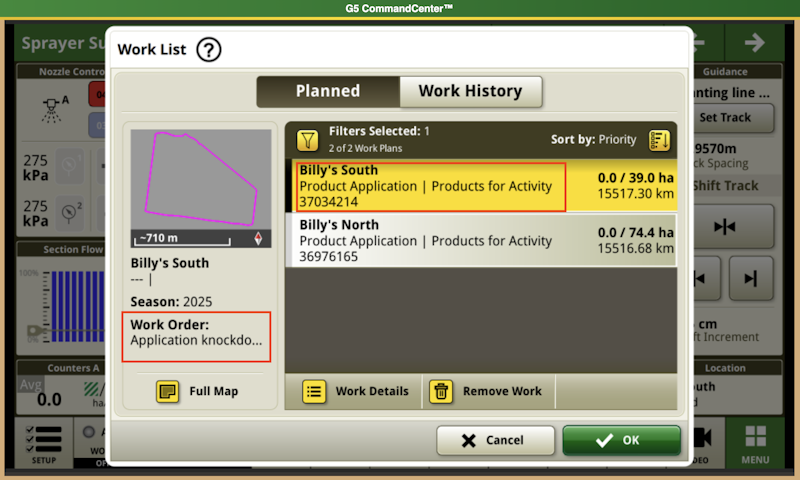Open Full Map view

coord(200,391)
